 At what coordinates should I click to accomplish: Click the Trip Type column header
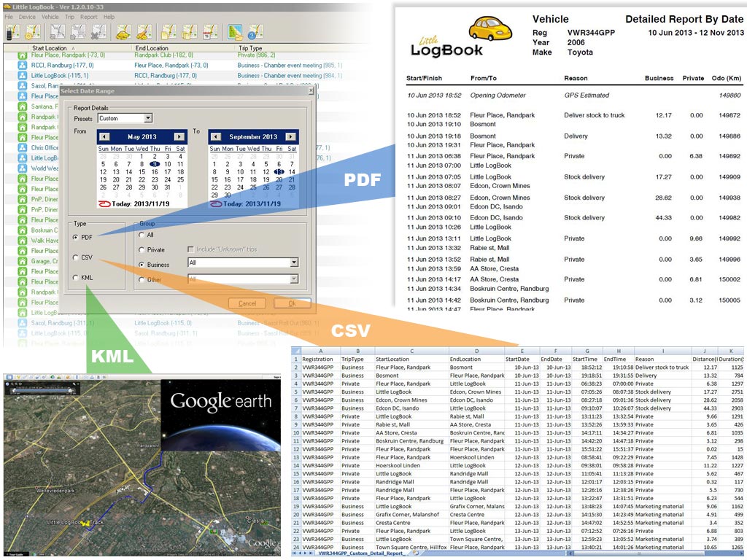250,48
